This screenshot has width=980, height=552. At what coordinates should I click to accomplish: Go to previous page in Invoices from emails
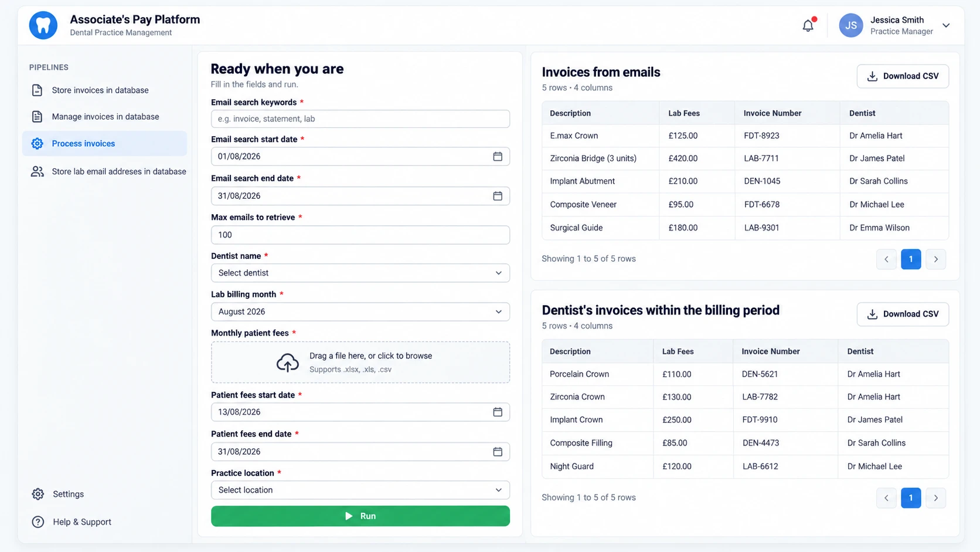(886, 259)
